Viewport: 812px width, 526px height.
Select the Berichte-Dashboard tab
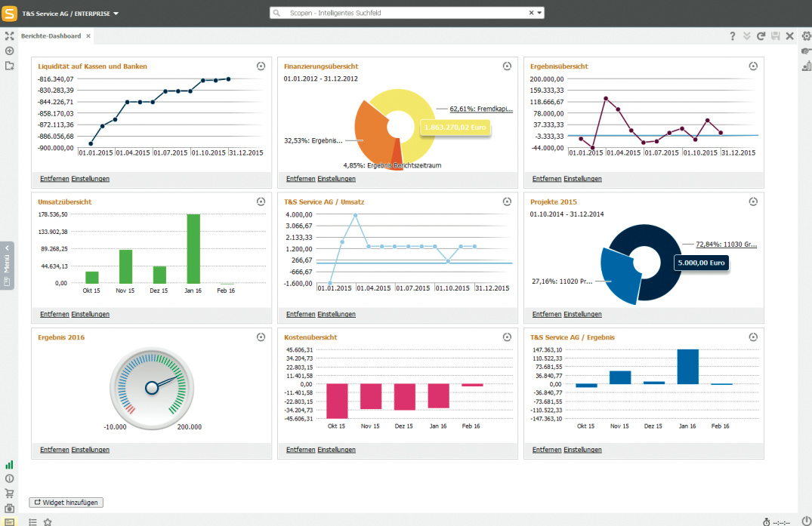(x=51, y=35)
